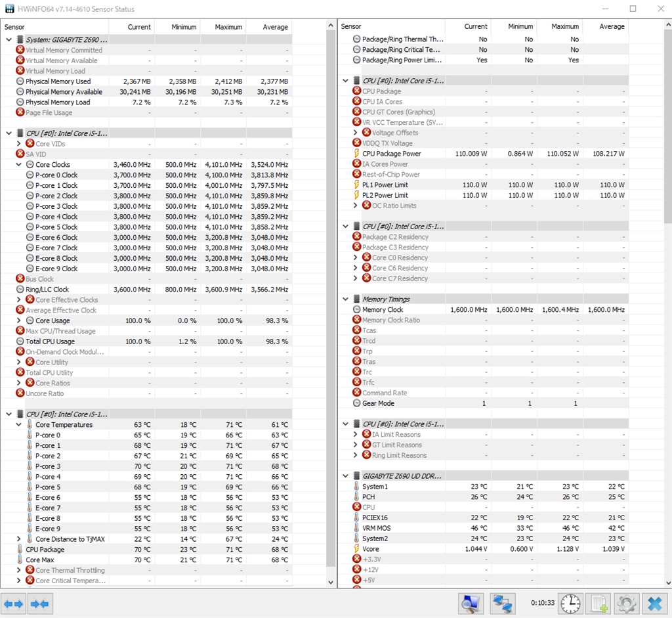672x618 pixels.
Task: Select the Physical Memory Available row
Action: pyautogui.click(x=146, y=92)
